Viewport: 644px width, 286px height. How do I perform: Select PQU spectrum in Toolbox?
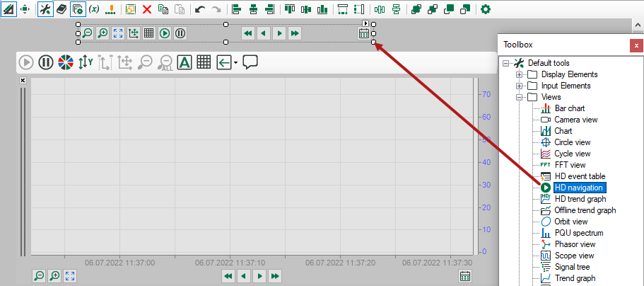[x=579, y=233]
